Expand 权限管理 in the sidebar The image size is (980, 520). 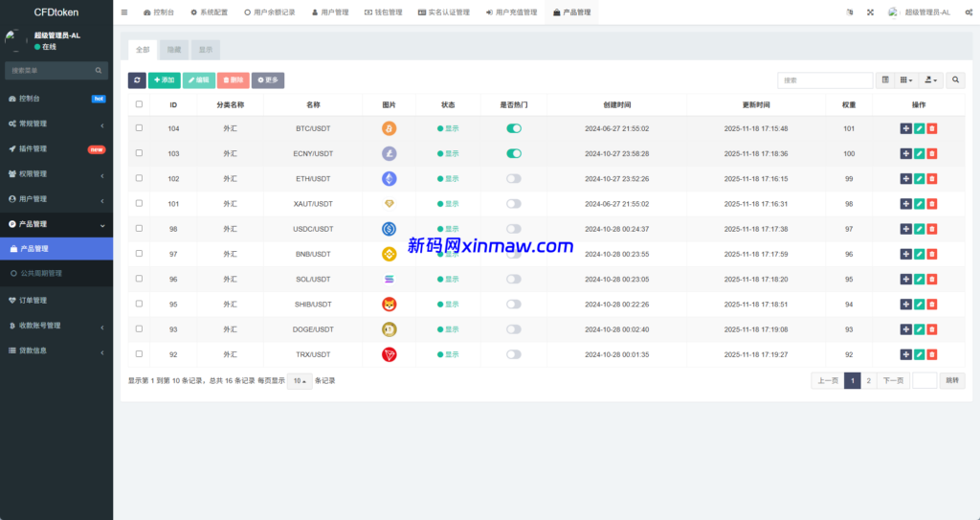coord(56,174)
